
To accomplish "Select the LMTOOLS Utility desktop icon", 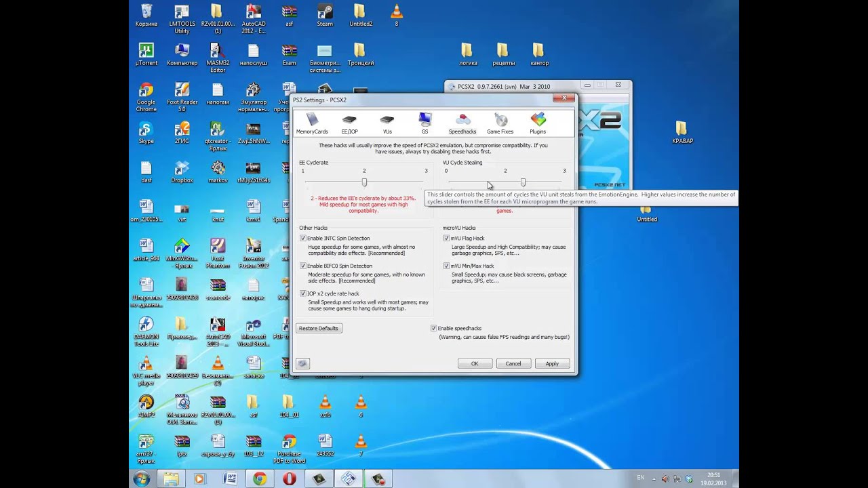I will point(182,19).
